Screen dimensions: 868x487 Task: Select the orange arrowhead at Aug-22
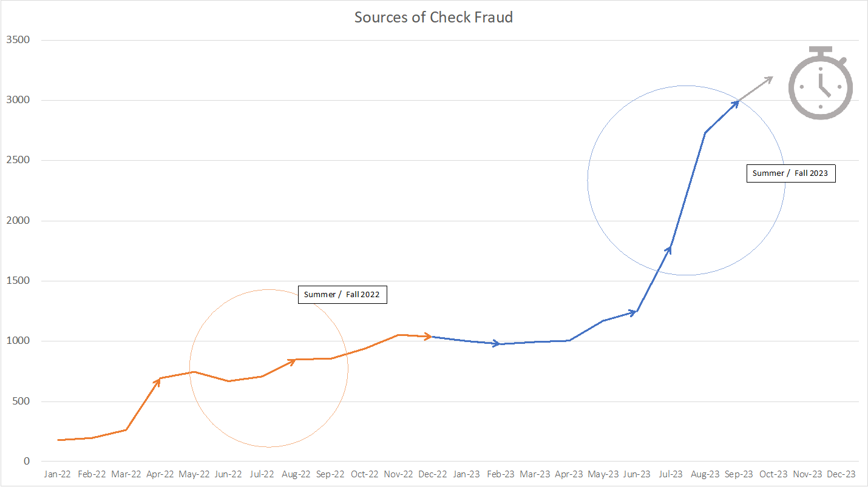(x=293, y=360)
